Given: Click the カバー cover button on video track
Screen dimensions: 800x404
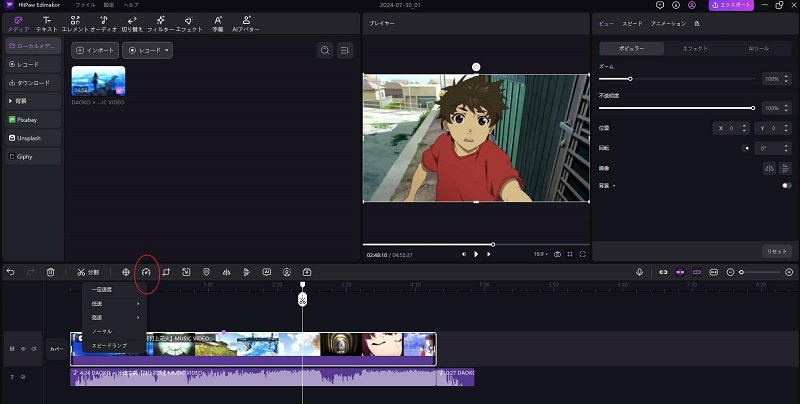Looking at the screenshot, I should click(57, 349).
